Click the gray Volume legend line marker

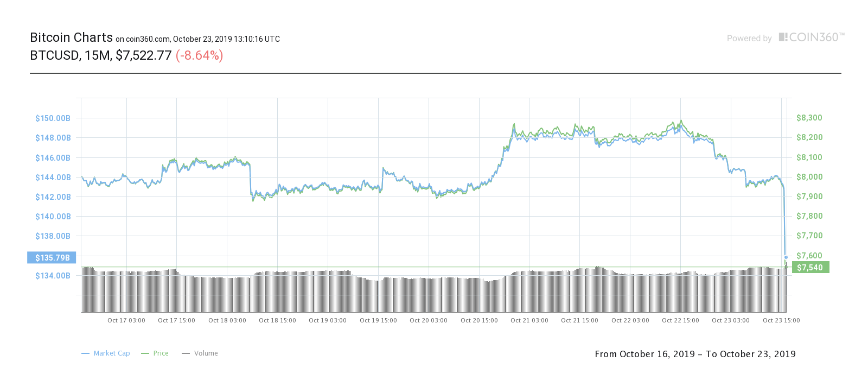(x=186, y=353)
